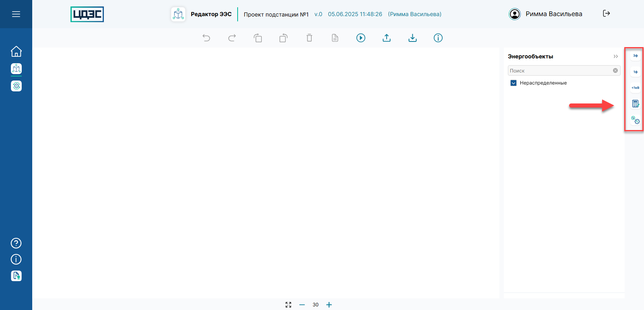644x310 pixels.
Task: Clear the search field with X
Action: tap(615, 70)
